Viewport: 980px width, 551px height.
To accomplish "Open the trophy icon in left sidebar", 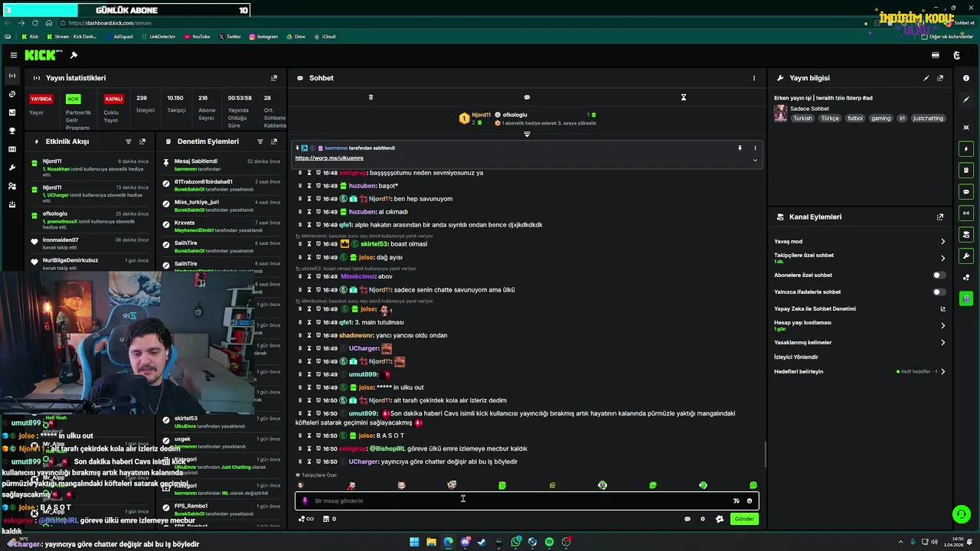I will (12, 131).
